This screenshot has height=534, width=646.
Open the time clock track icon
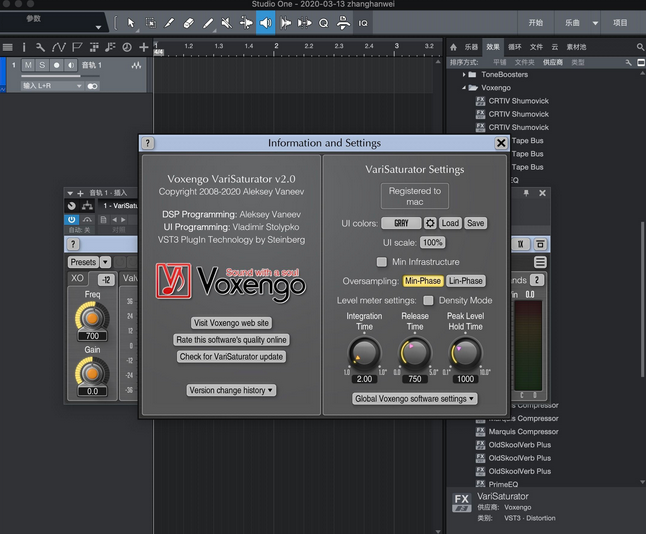coord(127,47)
